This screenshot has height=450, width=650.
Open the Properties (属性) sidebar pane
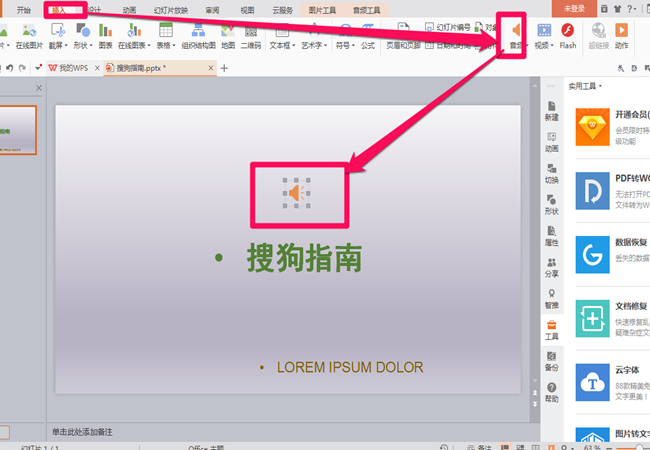click(x=551, y=236)
